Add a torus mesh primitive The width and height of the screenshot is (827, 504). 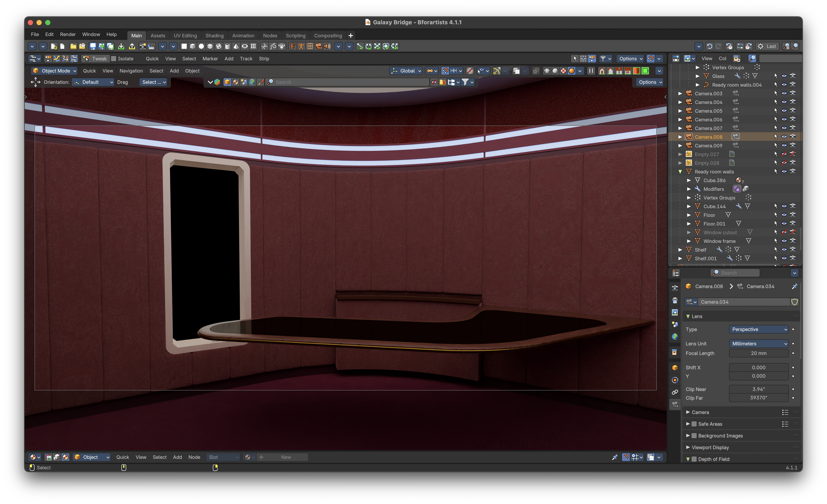pyautogui.click(x=245, y=46)
